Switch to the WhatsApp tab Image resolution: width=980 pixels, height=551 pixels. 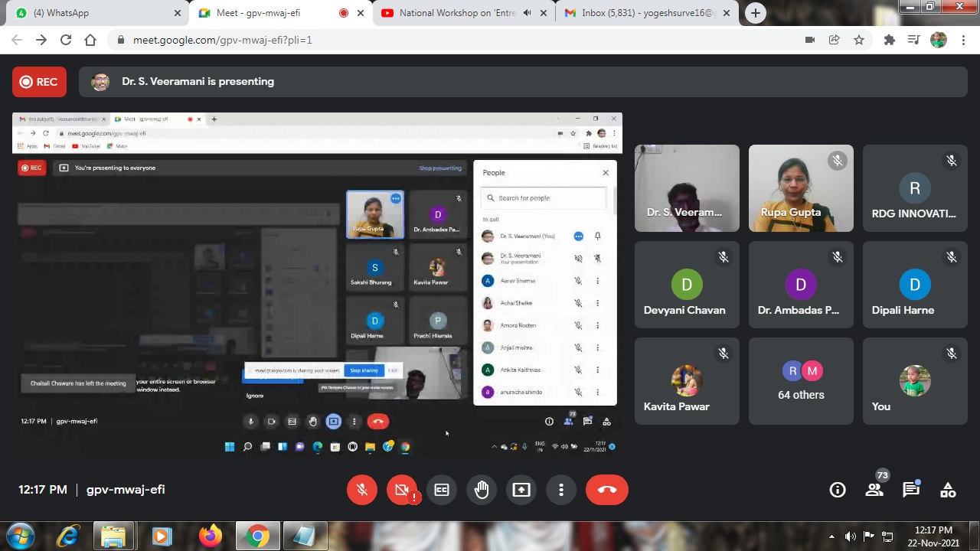click(x=96, y=13)
